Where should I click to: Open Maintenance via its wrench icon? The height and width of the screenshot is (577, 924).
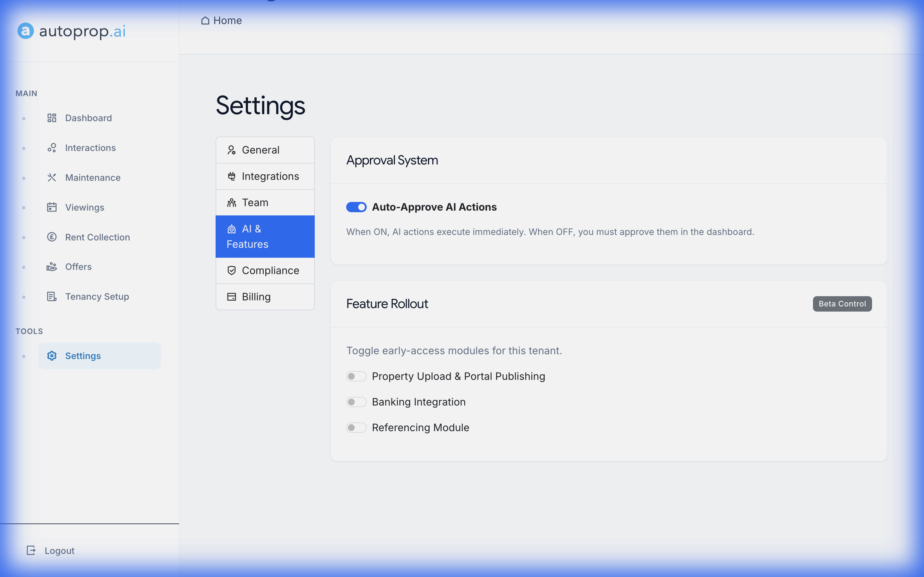click(x=52, y=178)
